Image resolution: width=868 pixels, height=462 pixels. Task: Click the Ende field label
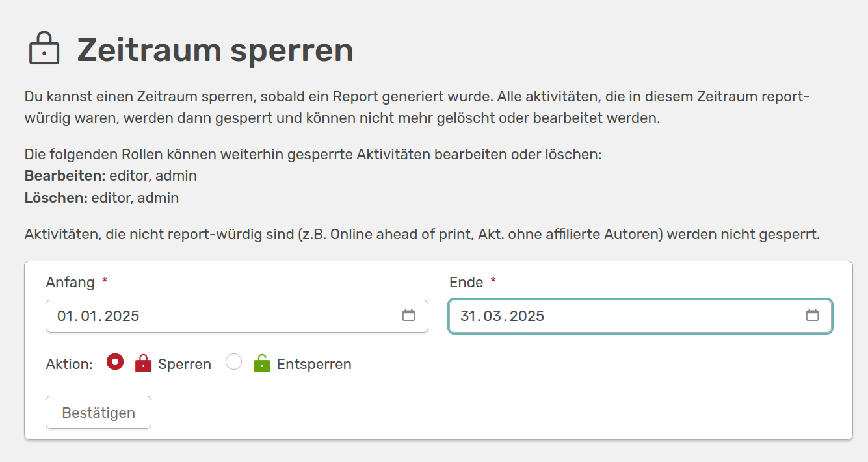click(x=466, y=283)
